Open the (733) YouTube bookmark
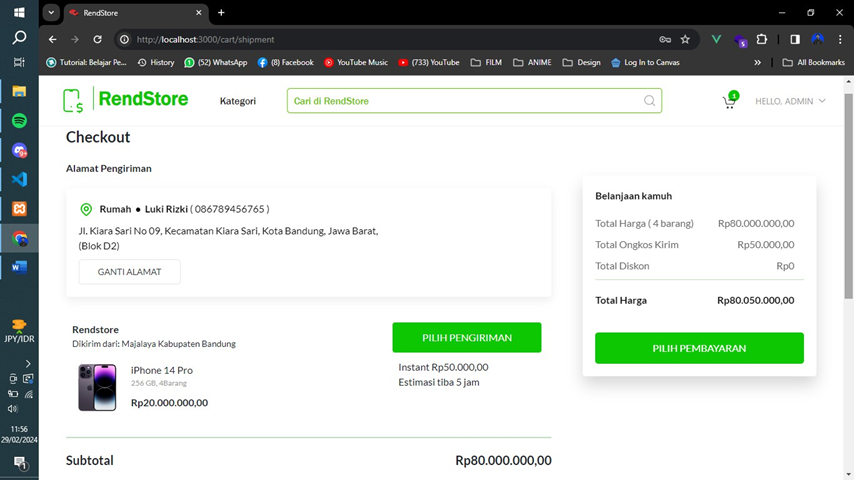This screenshot has width=854, height=480. 429,63
